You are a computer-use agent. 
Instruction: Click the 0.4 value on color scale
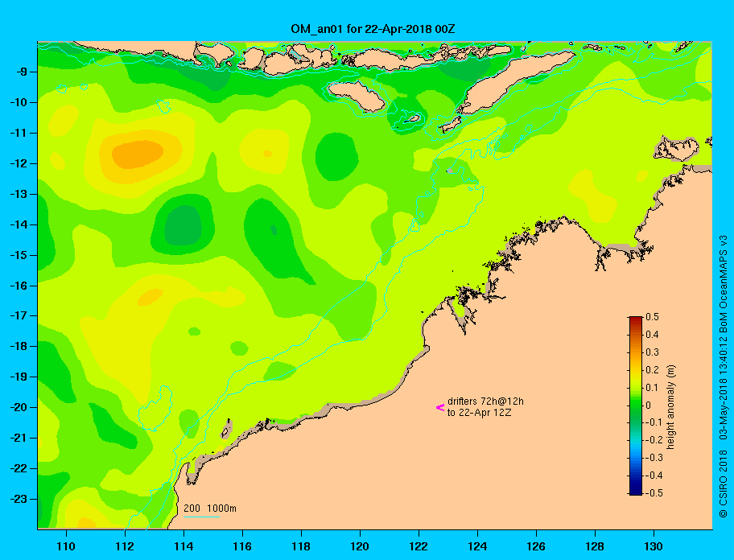(x=652, y=335)
